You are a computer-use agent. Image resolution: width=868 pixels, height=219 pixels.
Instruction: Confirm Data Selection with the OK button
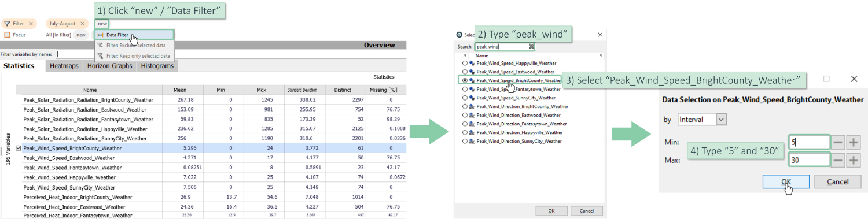[x=786, y=181]
